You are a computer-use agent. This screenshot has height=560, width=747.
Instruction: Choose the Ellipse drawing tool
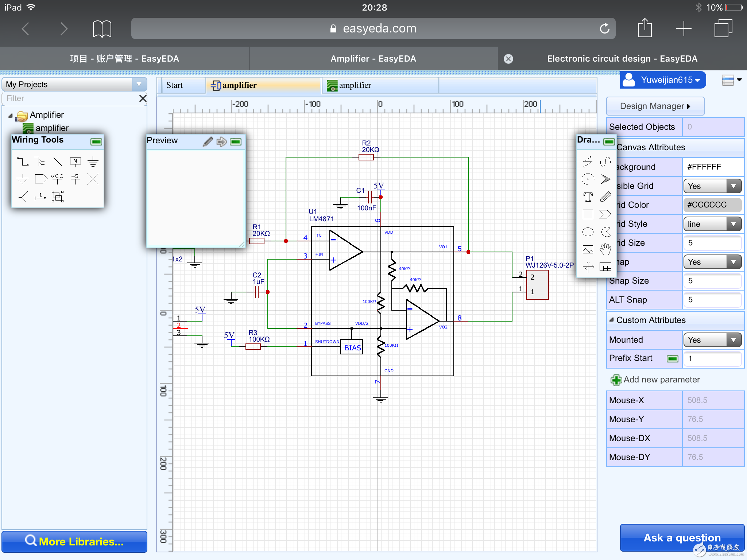coord(588,232)
